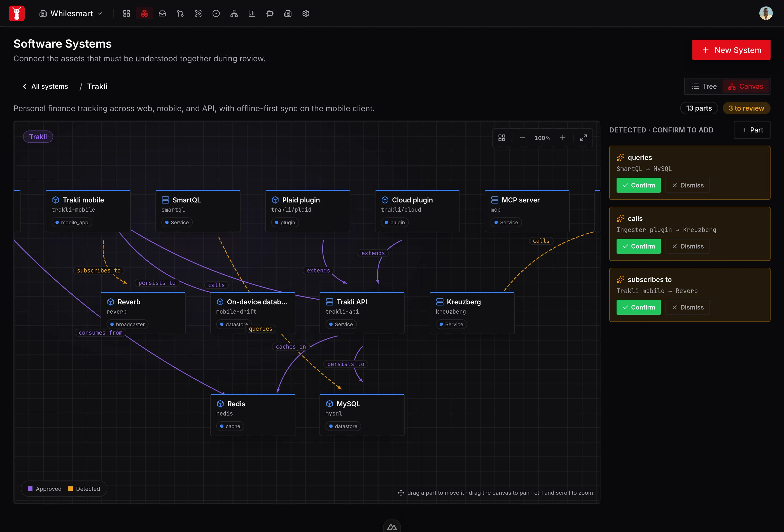Click the orange Detected legend swatch
This screenshot has width=784, height=532.
(71, 489)
